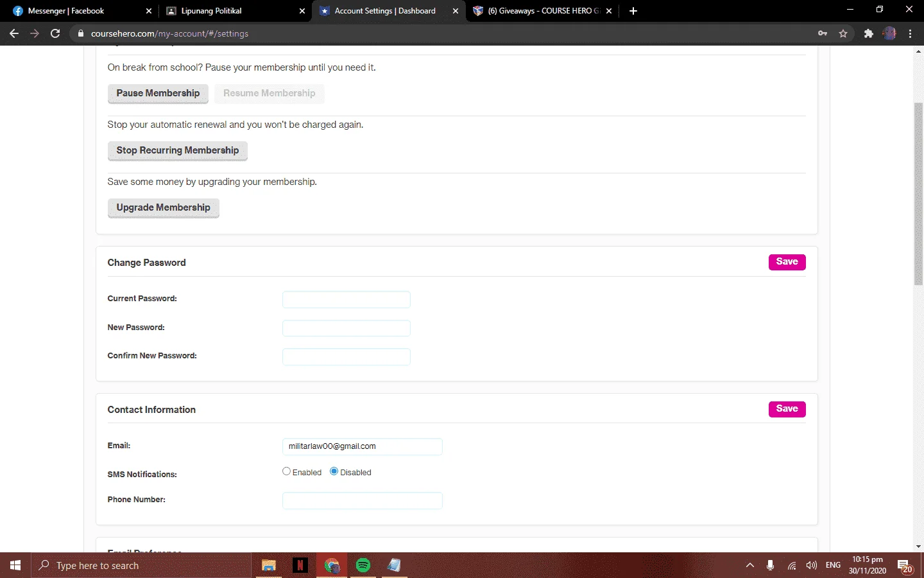
Task: Switch to the Lipunang Politikal tab
Action: coord(234,11)
